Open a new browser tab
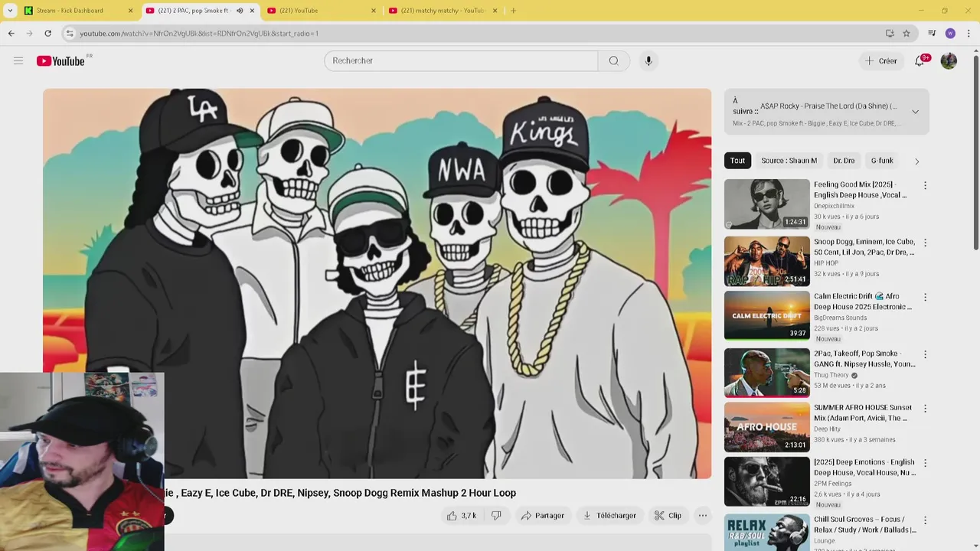The image size is (980, 551). pos(513,11)
